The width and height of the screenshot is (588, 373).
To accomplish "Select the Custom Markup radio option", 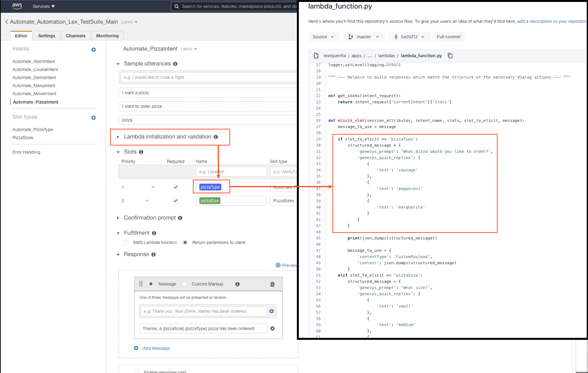I will [185, 284].
